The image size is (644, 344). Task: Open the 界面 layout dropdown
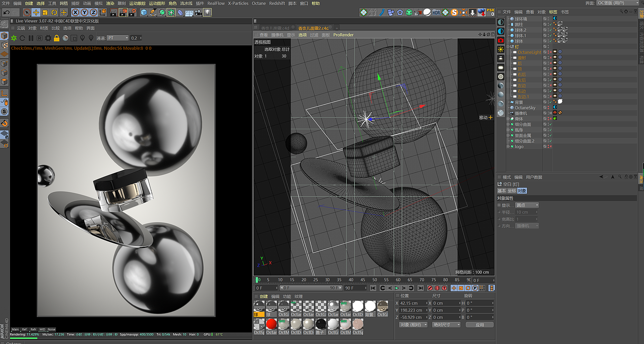tap(617, 3)
